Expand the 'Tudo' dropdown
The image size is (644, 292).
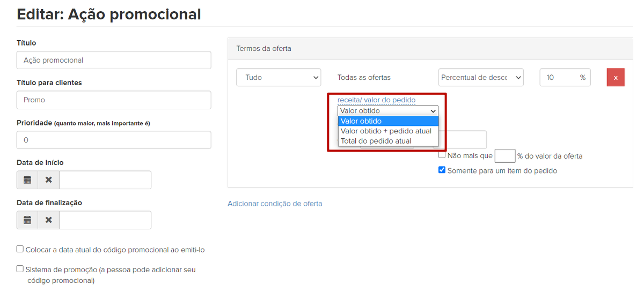coord(279,78)
